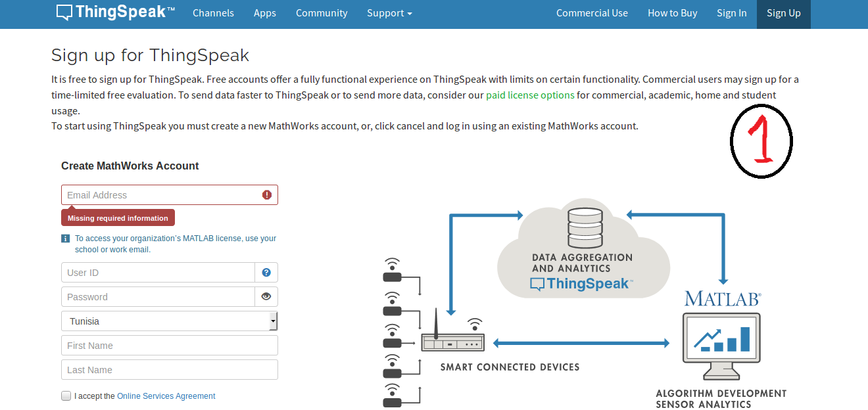Open the Channels menu item

point(213,13)
